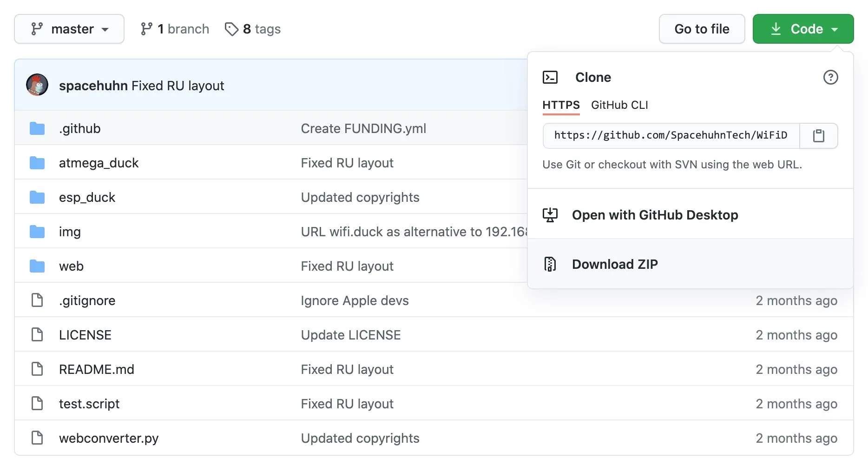The image size is (868, 466).
Task: Choose Open with GitHub Desktop
Action: (690, 215)
